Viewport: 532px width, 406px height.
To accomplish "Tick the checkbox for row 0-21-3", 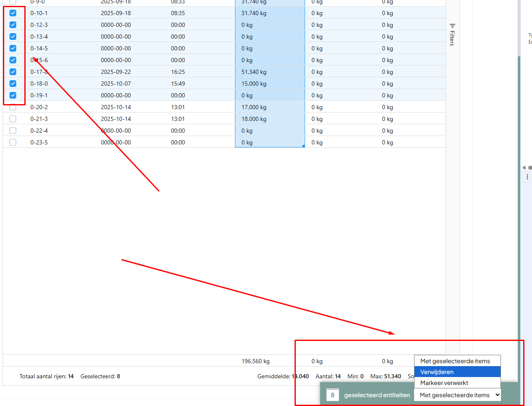I will tap(13, 119).
